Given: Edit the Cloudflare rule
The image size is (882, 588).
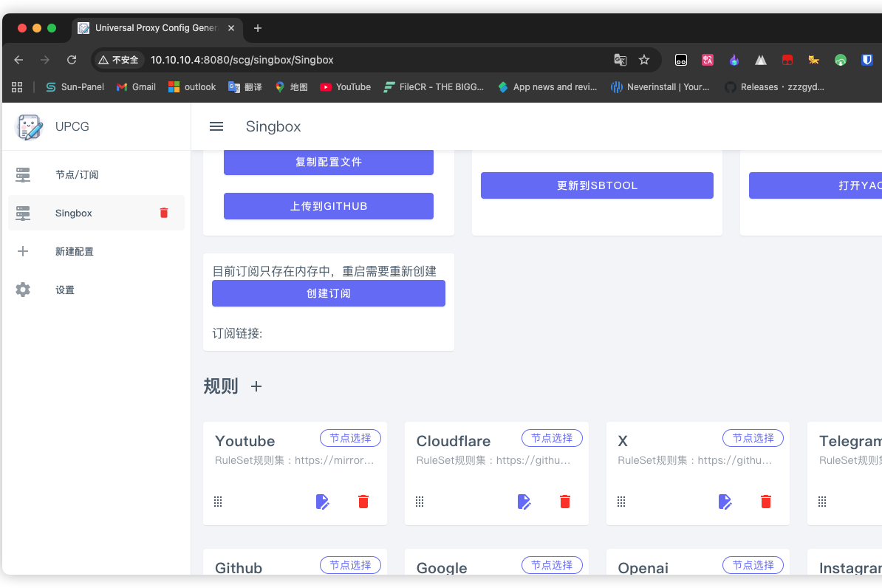Looking at the screenshot, I should (x=524, y=502).
